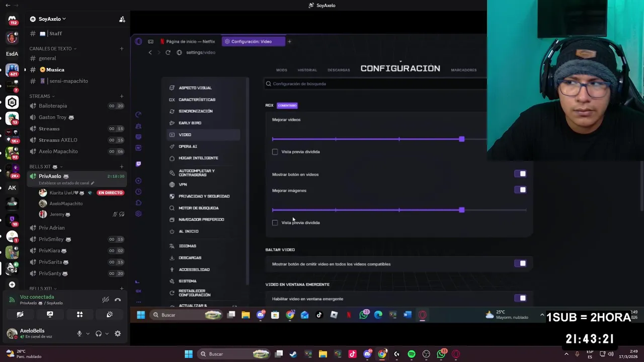Click the Windows Start button
Viewport: 644px width, 362px height.
click(189, 354)
